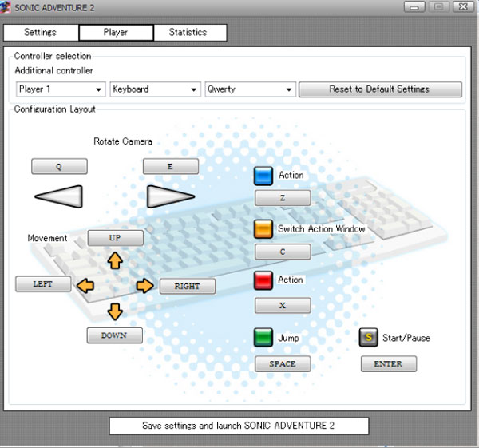Rebind the UP movement key
Viewport: 479px width, 448px height.
pyautogui.click(x=116, y=238)
